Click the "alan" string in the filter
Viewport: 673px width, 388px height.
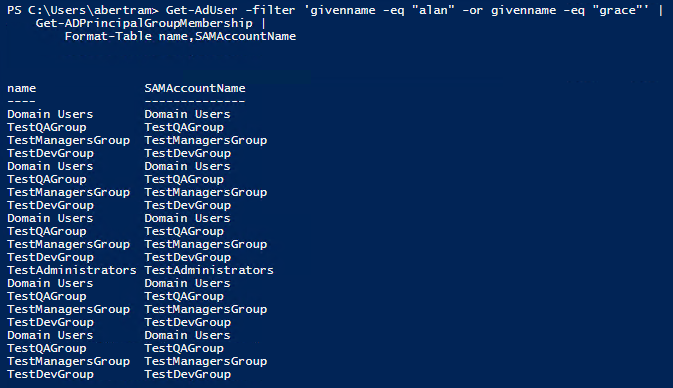coord(433,10)
